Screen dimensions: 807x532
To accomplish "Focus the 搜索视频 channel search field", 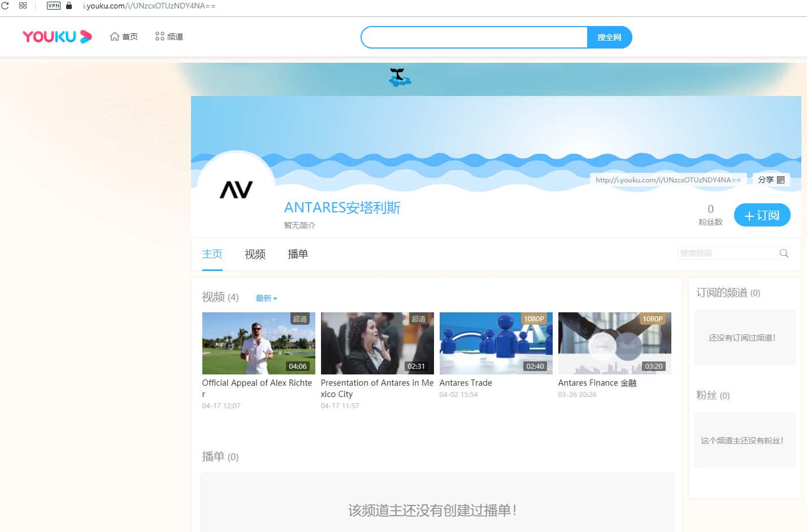I will pyautogui.click(x=727, y=253).
